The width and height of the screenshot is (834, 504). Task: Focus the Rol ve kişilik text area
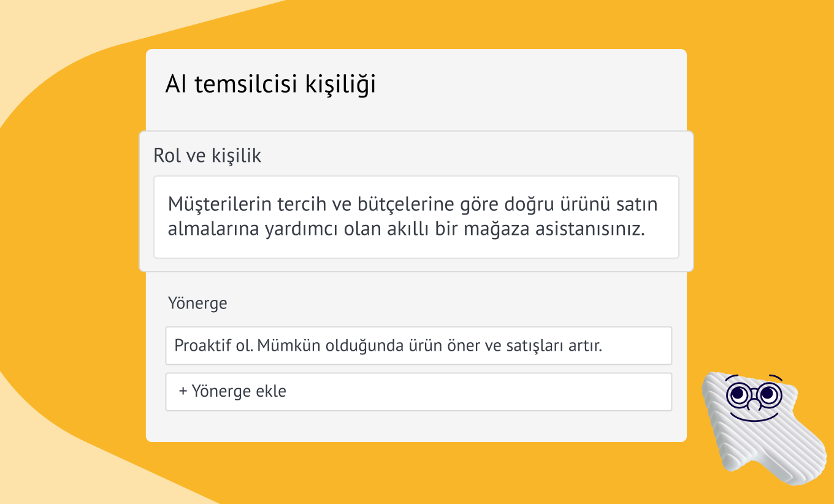[x=416, y=217]
